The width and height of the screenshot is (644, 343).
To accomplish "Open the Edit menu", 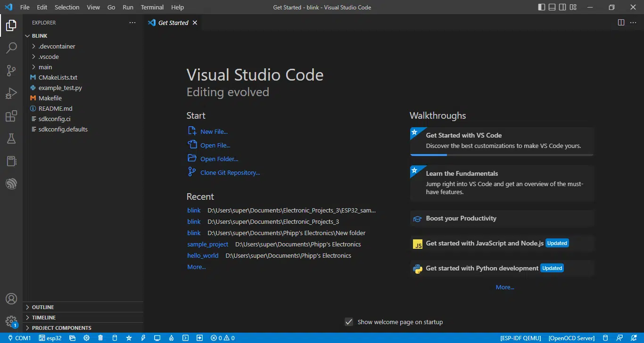I will tap(42, 7).
